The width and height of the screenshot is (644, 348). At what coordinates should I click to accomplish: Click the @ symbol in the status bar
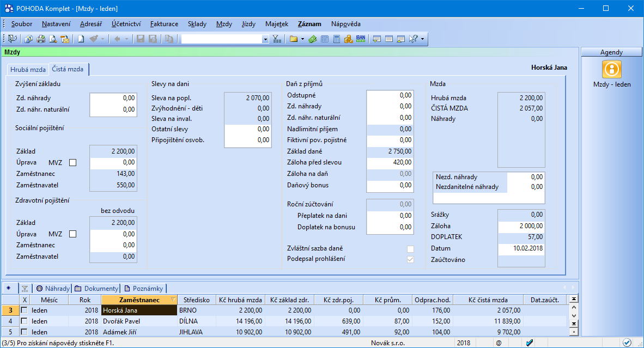[499, 343]
